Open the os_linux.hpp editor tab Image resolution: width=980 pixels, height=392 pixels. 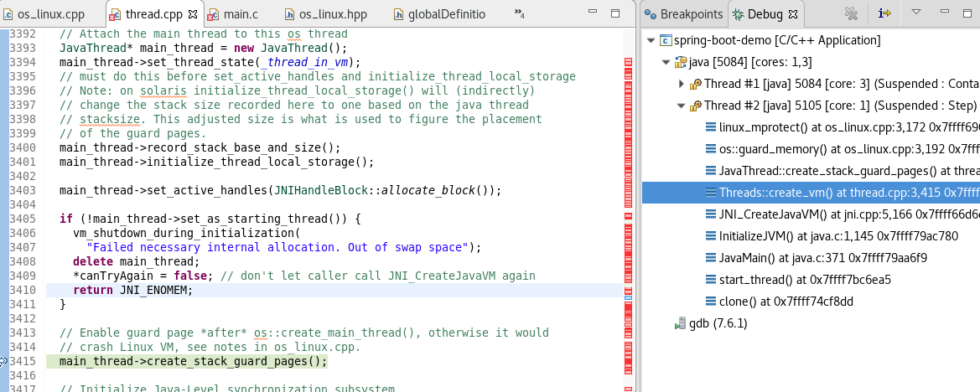[x=332, y=13]
